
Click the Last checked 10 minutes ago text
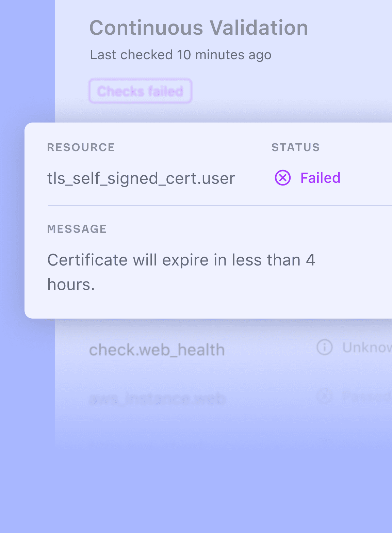click(181, 55)
